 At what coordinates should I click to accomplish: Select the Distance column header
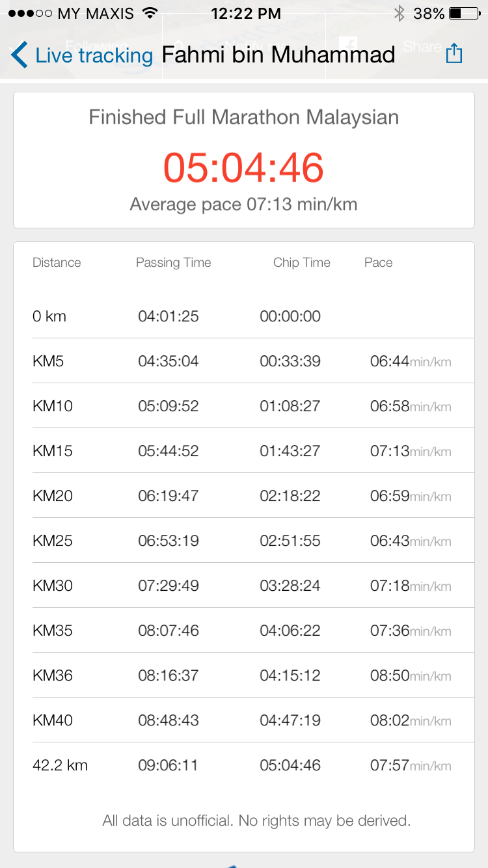pos(57,263)
